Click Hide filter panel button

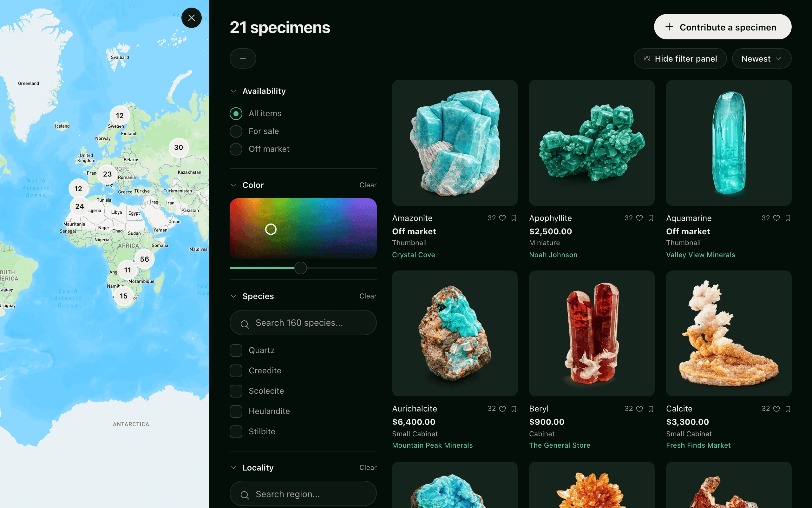[680, 58]
